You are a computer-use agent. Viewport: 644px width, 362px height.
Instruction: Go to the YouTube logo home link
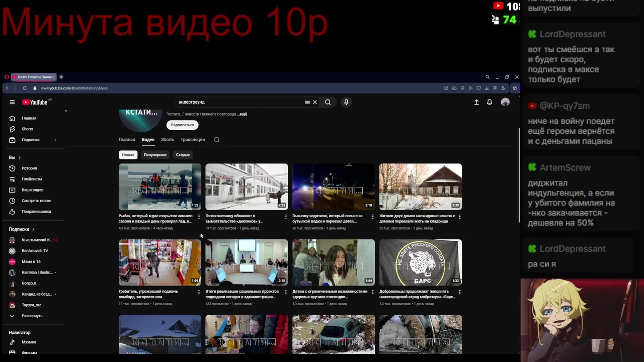(x=35, y=102)
